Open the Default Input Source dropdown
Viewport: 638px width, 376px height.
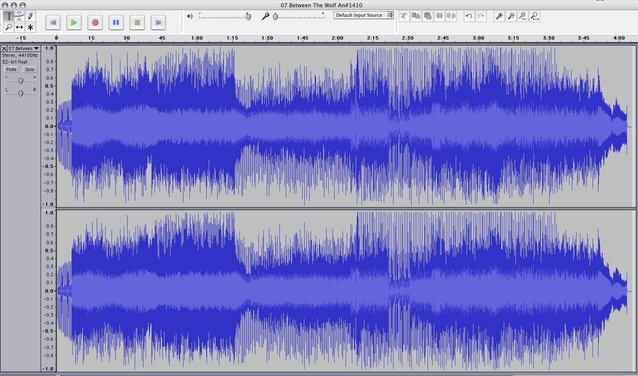tap(364, 15)
